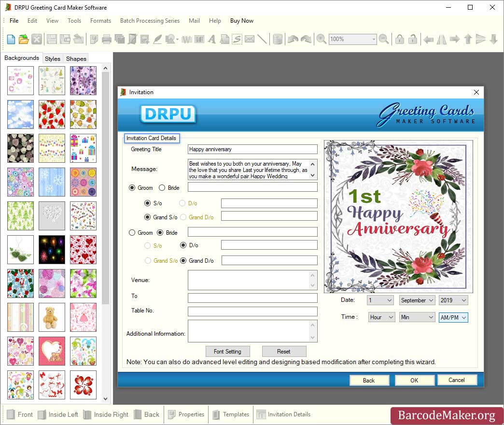
Task: Click the email envelope toolbar icon
Action: coord(249,40)
